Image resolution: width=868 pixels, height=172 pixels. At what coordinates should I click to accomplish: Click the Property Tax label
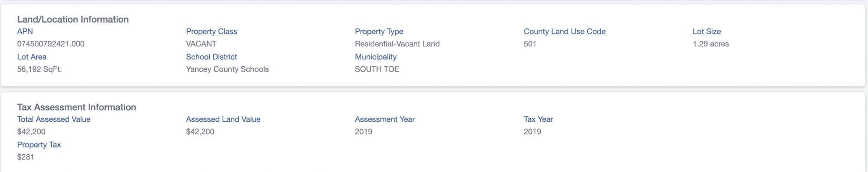[39, 144]
